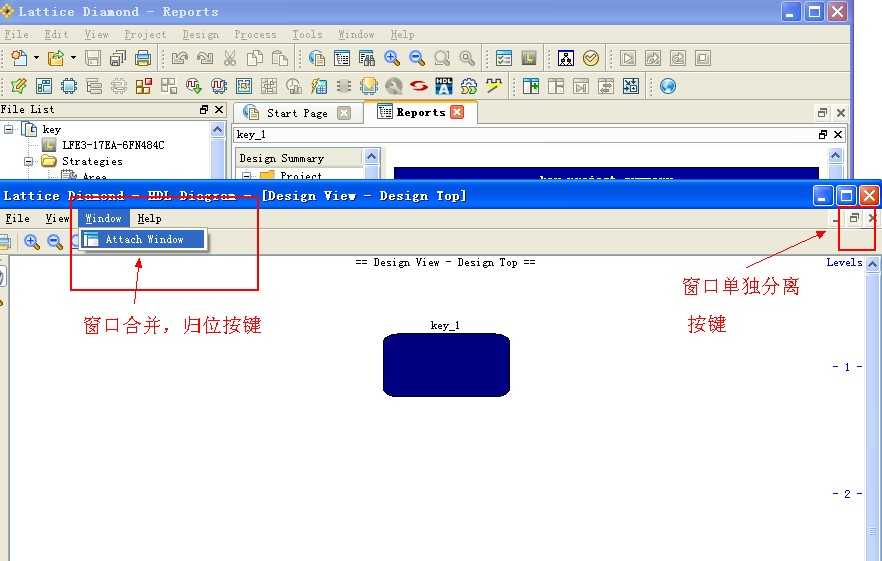Zoom out using HDL Diagram toolbar magnifier
The width and height of the screenshot is (882, 561).
(55, 242)
